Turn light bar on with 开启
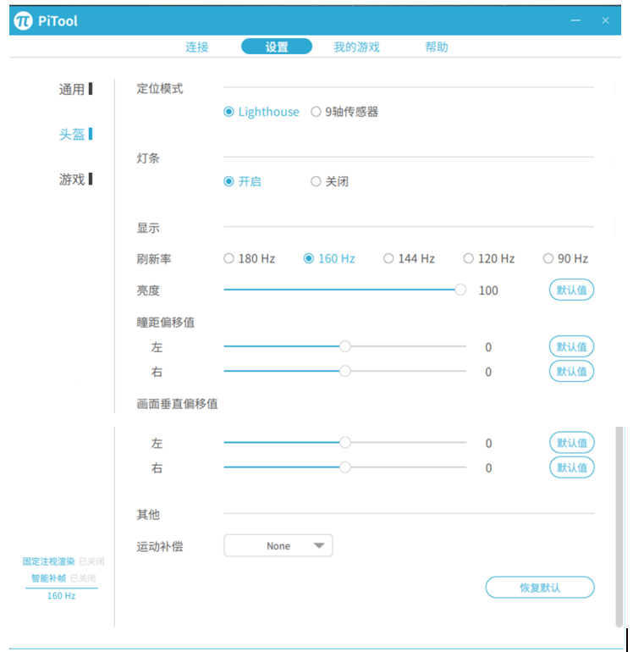The width and height of the screenshot is (644, 652). [242, 181]
